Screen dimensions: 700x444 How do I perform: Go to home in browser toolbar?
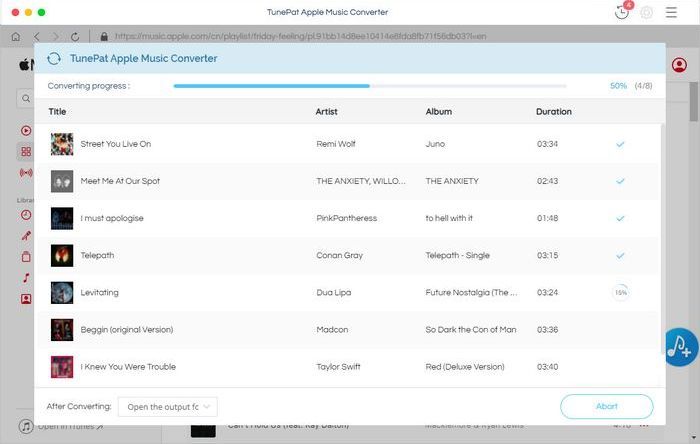pos(16,37)
